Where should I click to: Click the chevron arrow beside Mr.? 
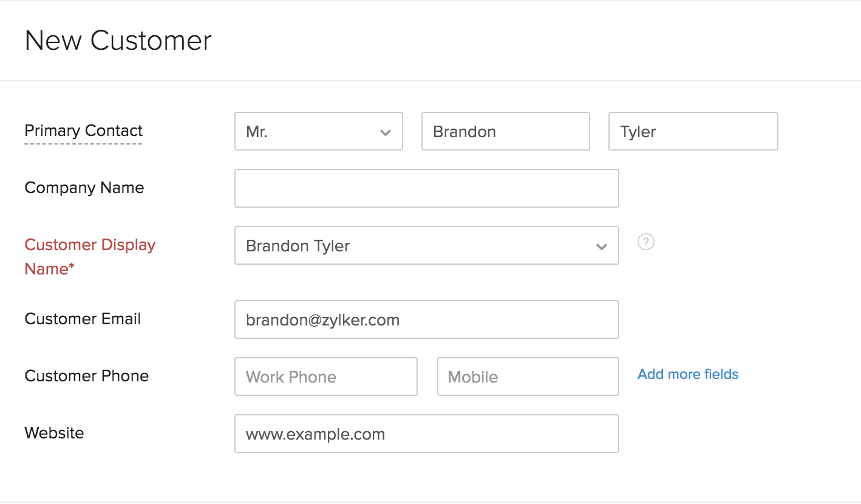385,132
